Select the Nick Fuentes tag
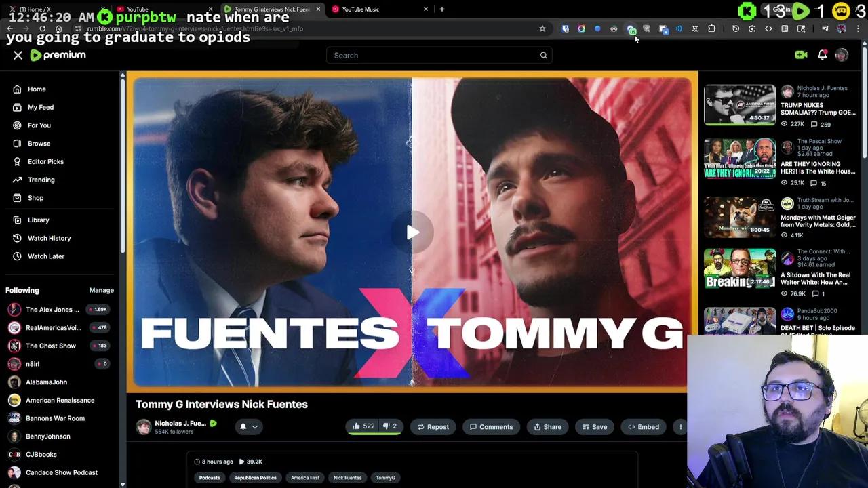Screen dimensions: 868x488 click(347, 478)
